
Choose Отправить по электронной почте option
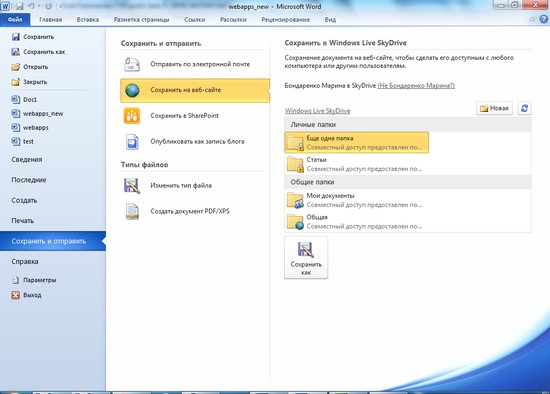click(195, 64)
